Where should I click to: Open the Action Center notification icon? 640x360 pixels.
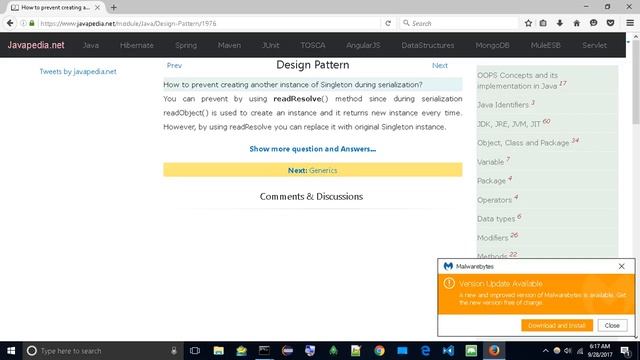point(625,351)
